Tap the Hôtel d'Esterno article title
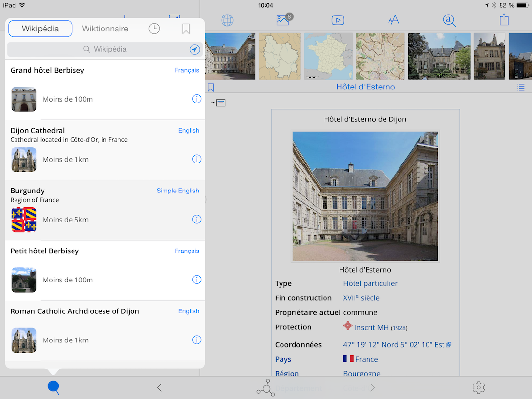 [366, 87]
